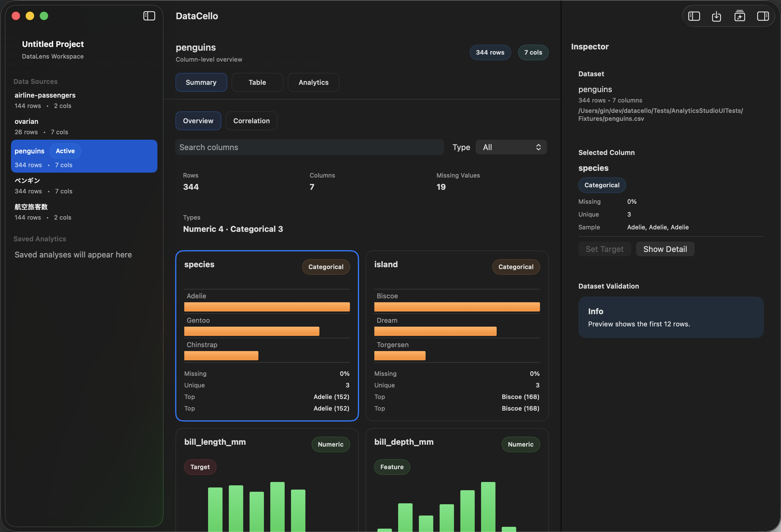Select the ovarian data source
The width and height of the screenshot is (781, 532).
84,126
